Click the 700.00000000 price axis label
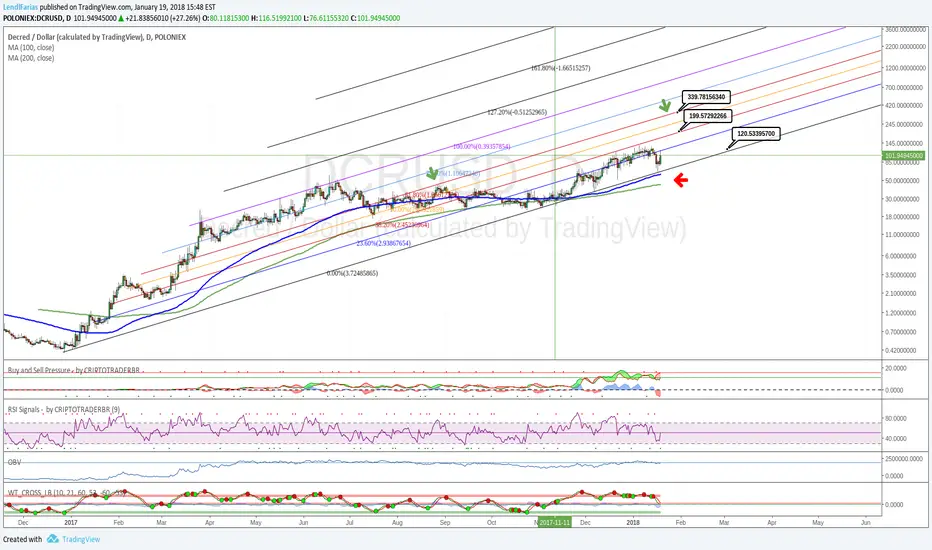Screen dimensions: 932x550 click(x=904, y=87)
